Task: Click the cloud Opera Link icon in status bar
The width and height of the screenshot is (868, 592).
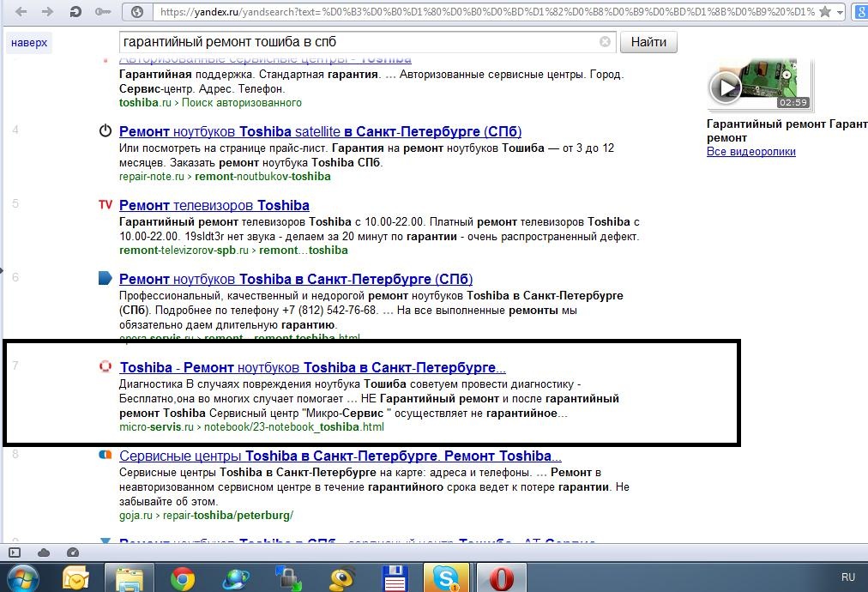Action: tap(44, 553)
